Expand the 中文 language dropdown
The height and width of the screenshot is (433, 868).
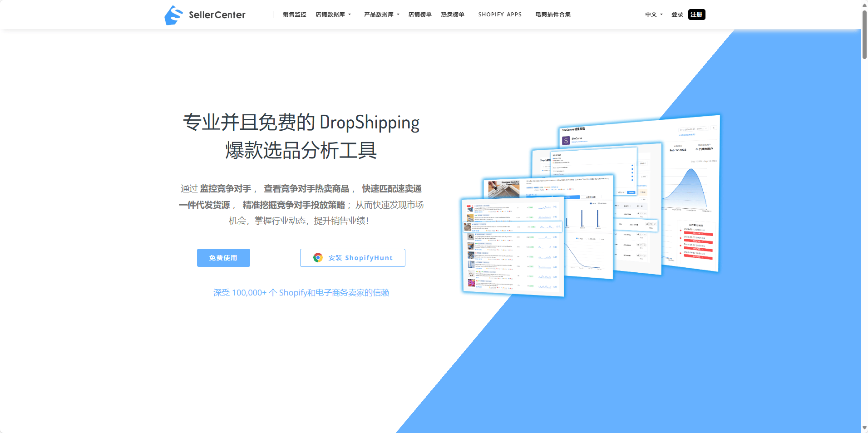[x=654, y=15]
